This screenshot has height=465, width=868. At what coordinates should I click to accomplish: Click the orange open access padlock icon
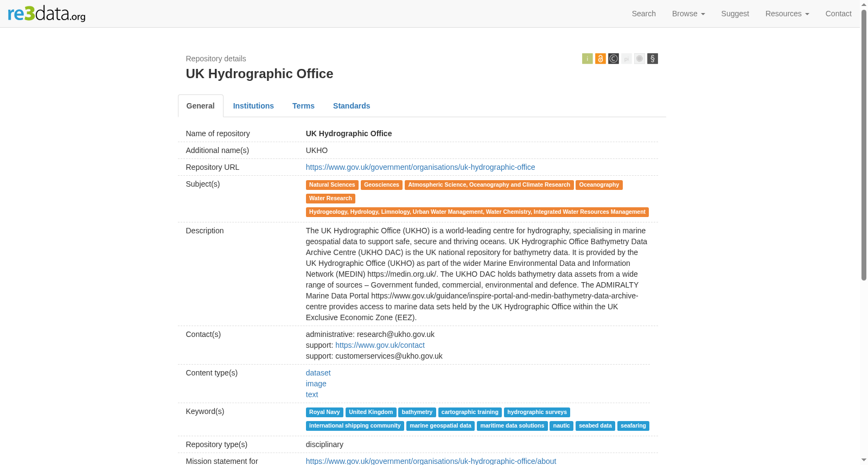tap(601, 59)
